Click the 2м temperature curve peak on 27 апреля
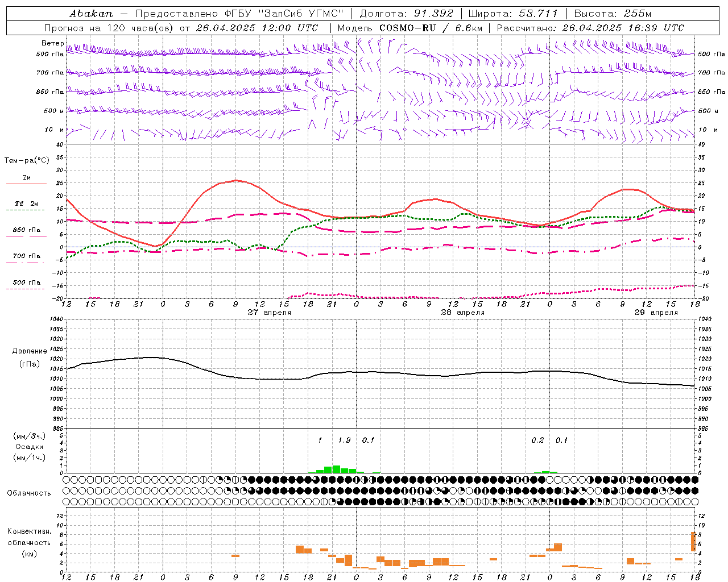 236,180
